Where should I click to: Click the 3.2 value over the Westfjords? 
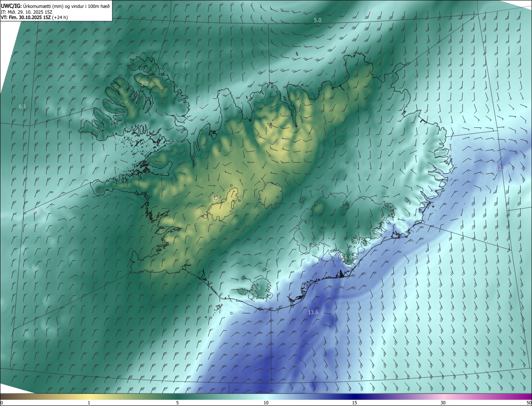coord(144,84)
